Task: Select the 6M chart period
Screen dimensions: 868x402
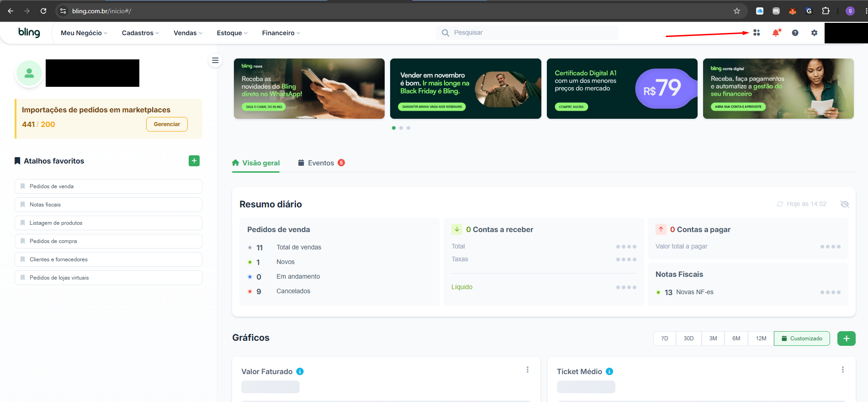Action: pyautogui.click(x=736, y=339)
